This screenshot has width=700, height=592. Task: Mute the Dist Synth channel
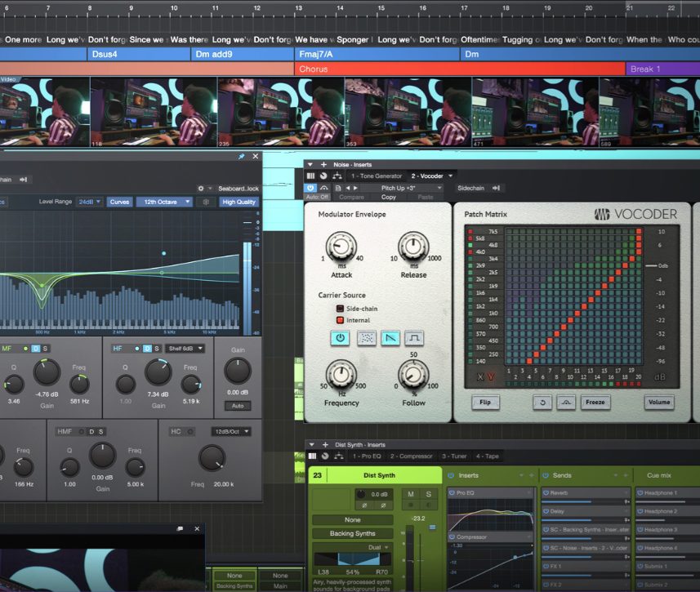411,494
